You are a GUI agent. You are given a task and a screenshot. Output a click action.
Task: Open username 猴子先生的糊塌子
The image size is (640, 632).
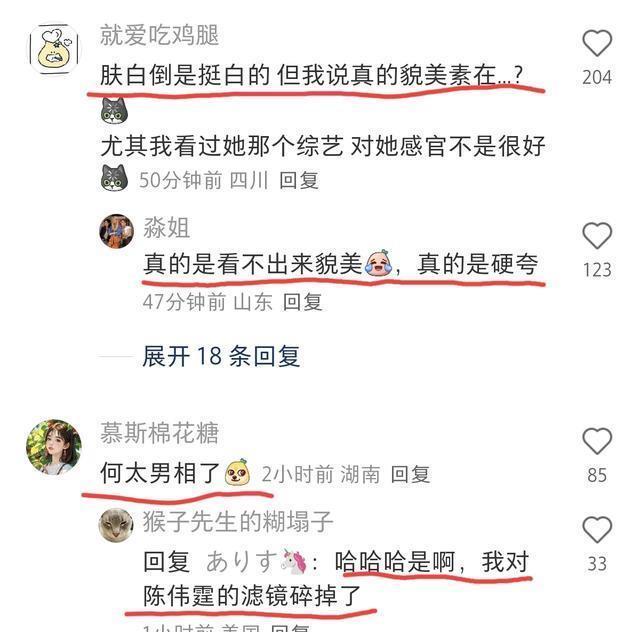[238, 521]
